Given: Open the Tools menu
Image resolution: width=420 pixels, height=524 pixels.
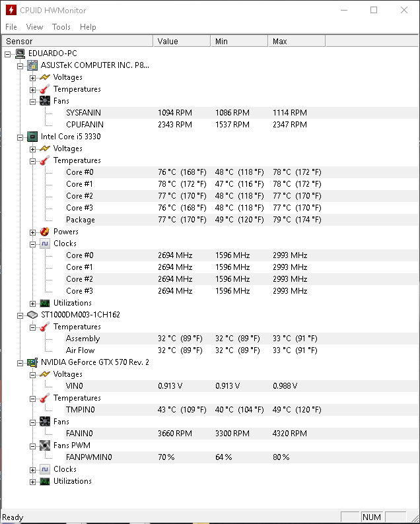Looking at the screenshot, I should pyautogui.click(x=61, y=27).
